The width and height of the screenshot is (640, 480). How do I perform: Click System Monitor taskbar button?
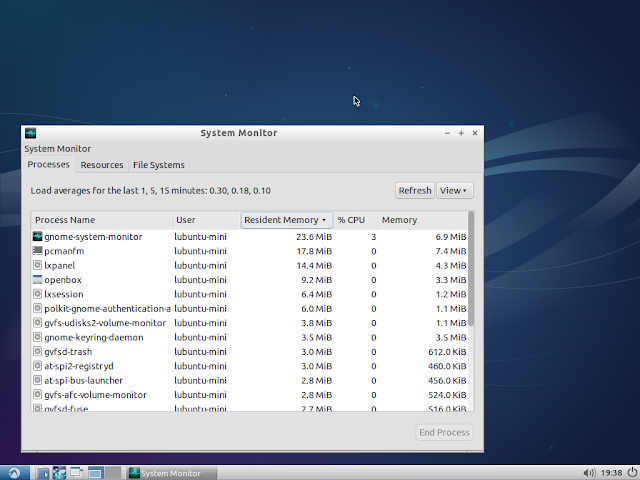tap(171, 473)
